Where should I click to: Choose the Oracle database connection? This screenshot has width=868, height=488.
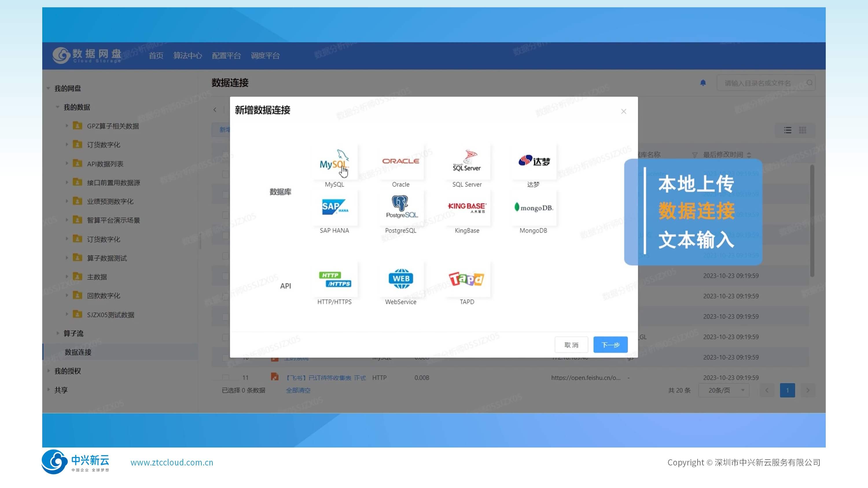tap(401, 161)
